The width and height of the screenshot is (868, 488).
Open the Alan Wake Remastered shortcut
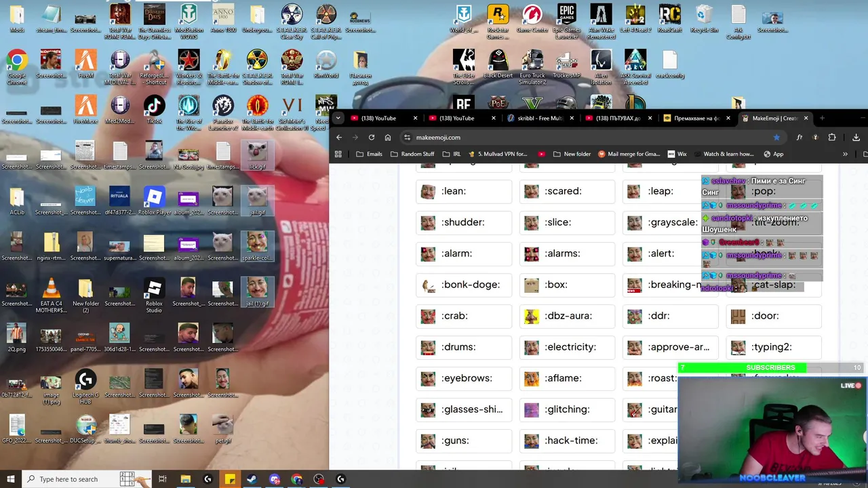click(x=601, y=21)
